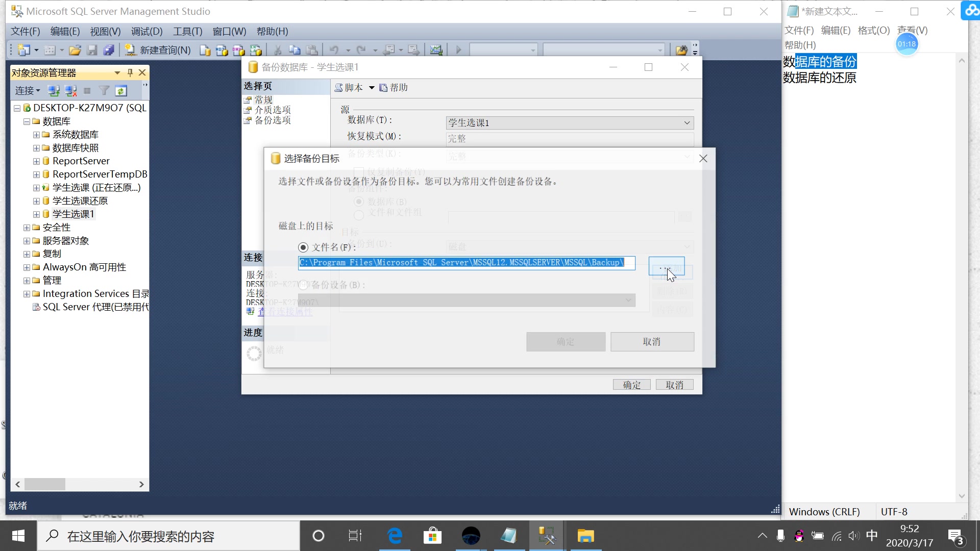Open the 查看连接属性 link
This screenshot has height=551, width=980.
pyautogui.click(x=285, y=311)
